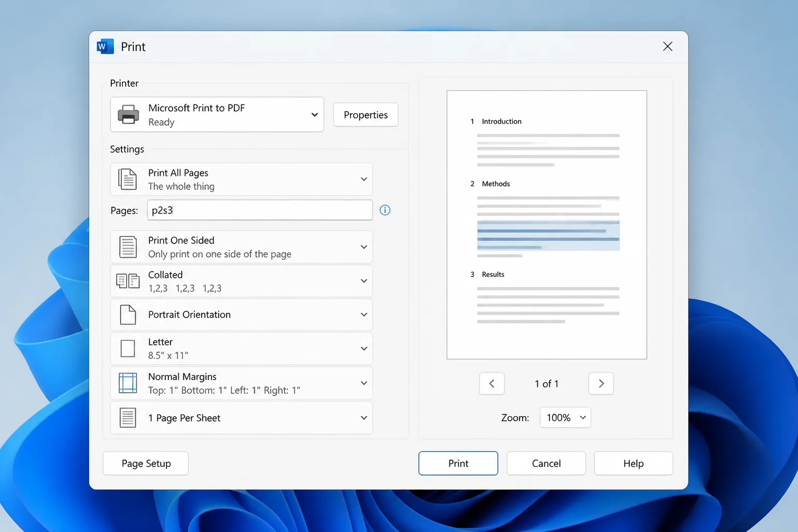This screenshot has width=798, height=532.
Task: Click the 'Printer' section label
Action: (124, 83)
